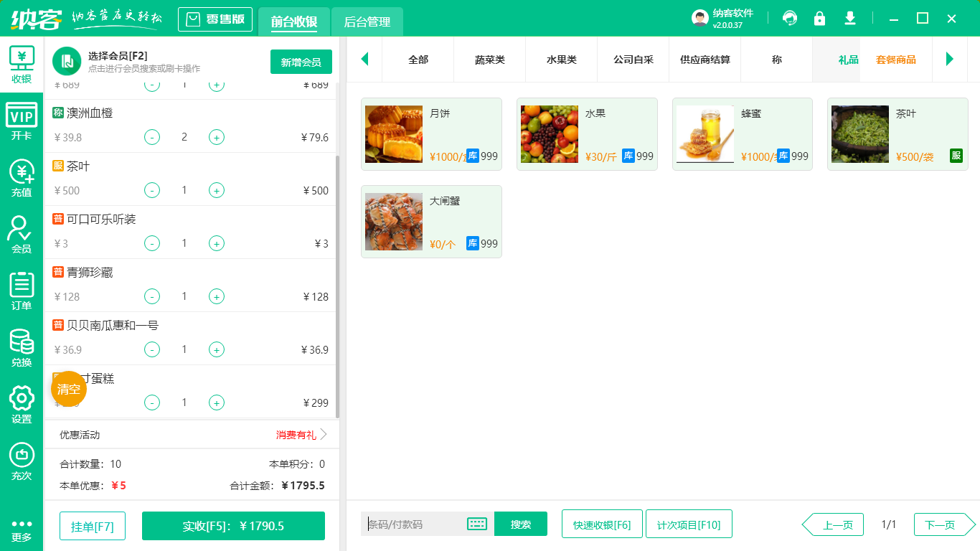Open 快速收银[F6] quick checkout

(602, 524)
